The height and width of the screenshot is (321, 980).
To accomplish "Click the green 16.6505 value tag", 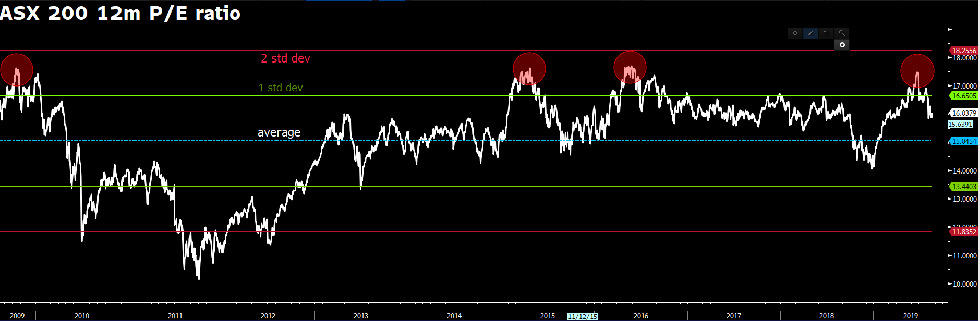I will pyautogui.click(x=963, y=96).
